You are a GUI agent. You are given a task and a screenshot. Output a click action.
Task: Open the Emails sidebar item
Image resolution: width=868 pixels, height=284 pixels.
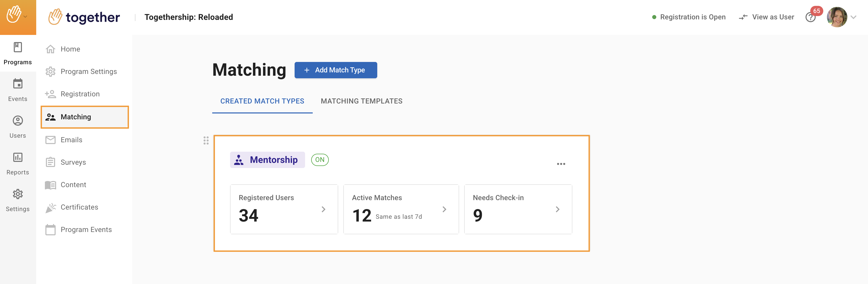pos(71,140)
